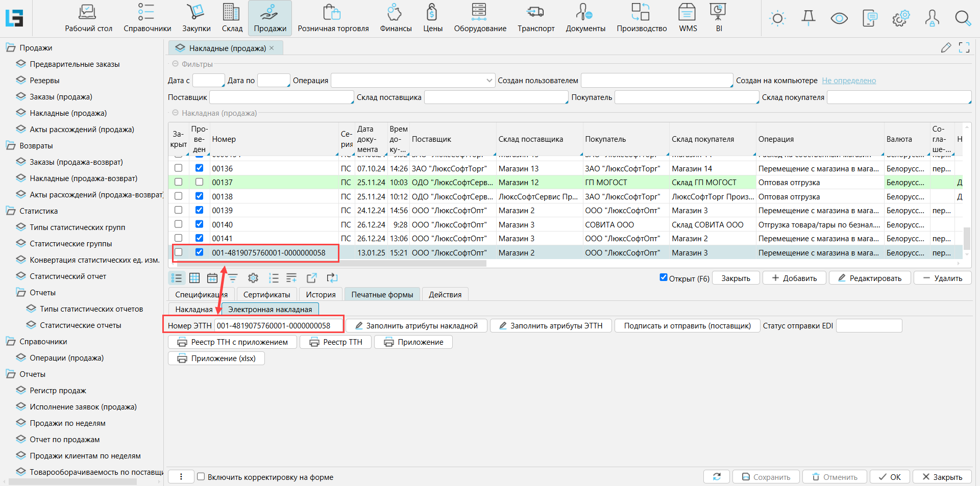Check the 'Проведен' box for invoice 00137

(x=199, y=182)
